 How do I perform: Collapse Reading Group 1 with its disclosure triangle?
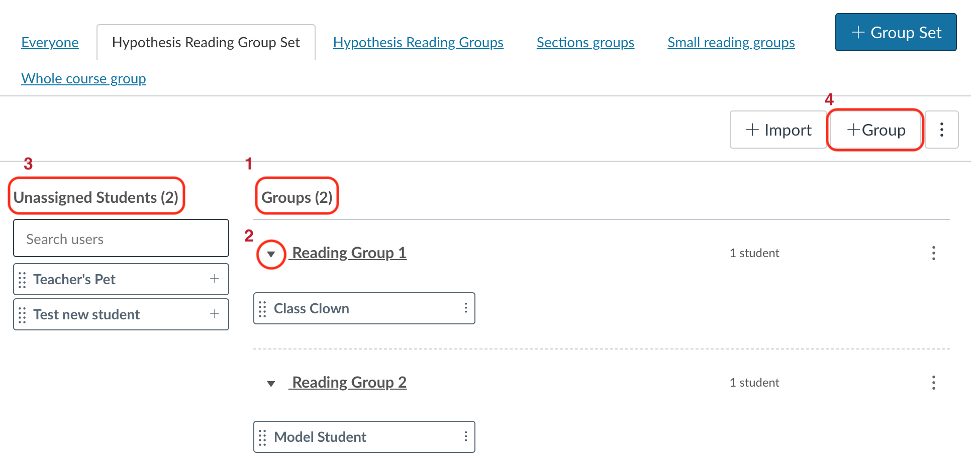pyautogui.click(x=271, y=255)
